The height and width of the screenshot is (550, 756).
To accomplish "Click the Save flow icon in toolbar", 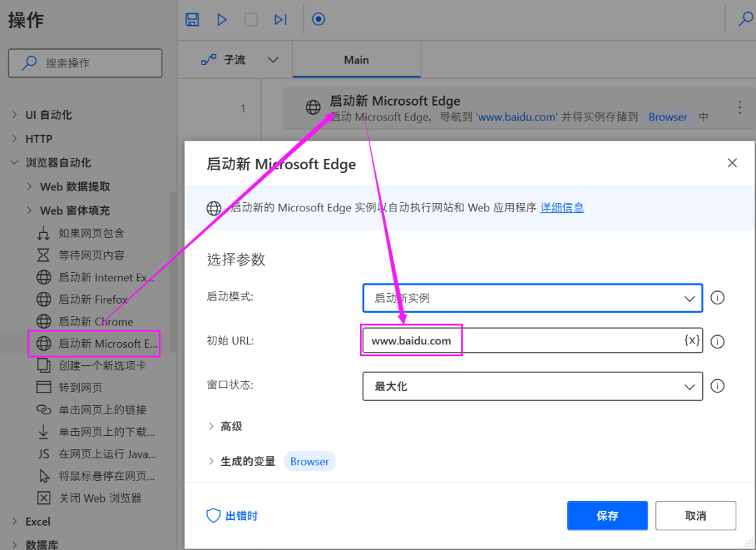I will [192, 20].
